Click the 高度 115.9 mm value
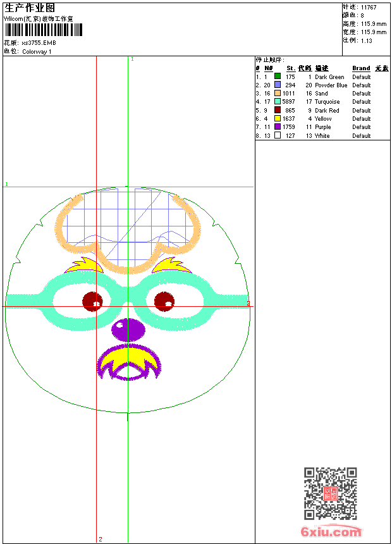Screen dimensions: 392x544 [x=374, y=24]
